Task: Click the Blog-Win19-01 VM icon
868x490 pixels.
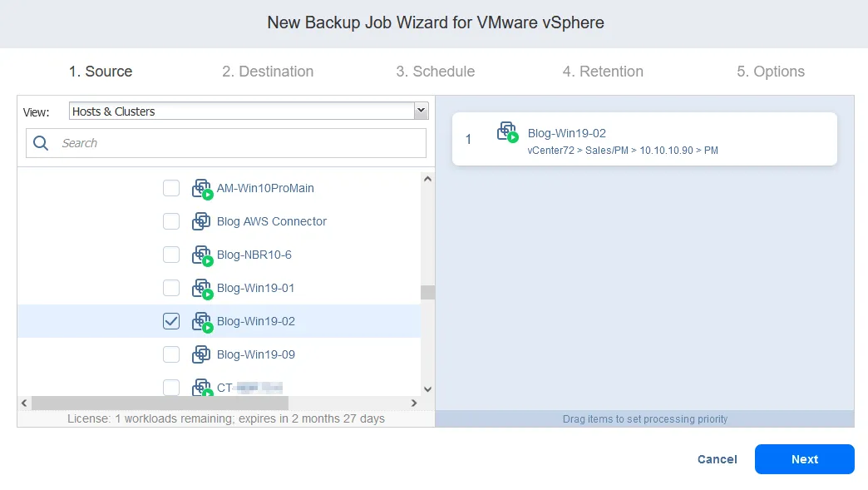Action: pyautogui.click(x=202, y=289)
